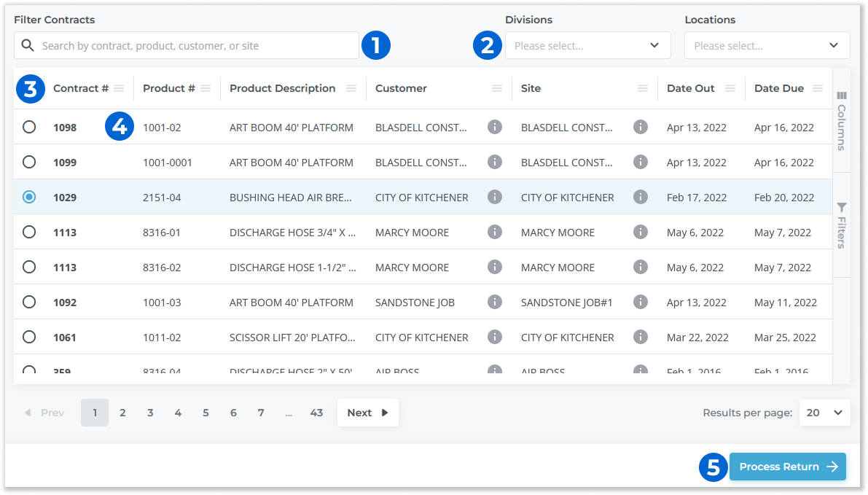868x495 pixels.
Task: Show customer info for contract 1029
Action: 495,197
